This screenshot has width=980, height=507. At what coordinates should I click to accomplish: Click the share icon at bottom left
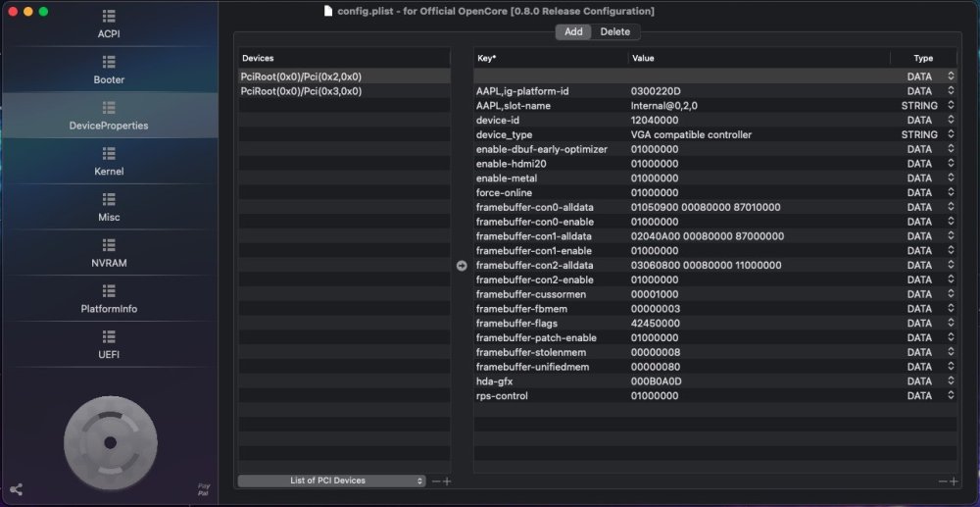point(17,489)
